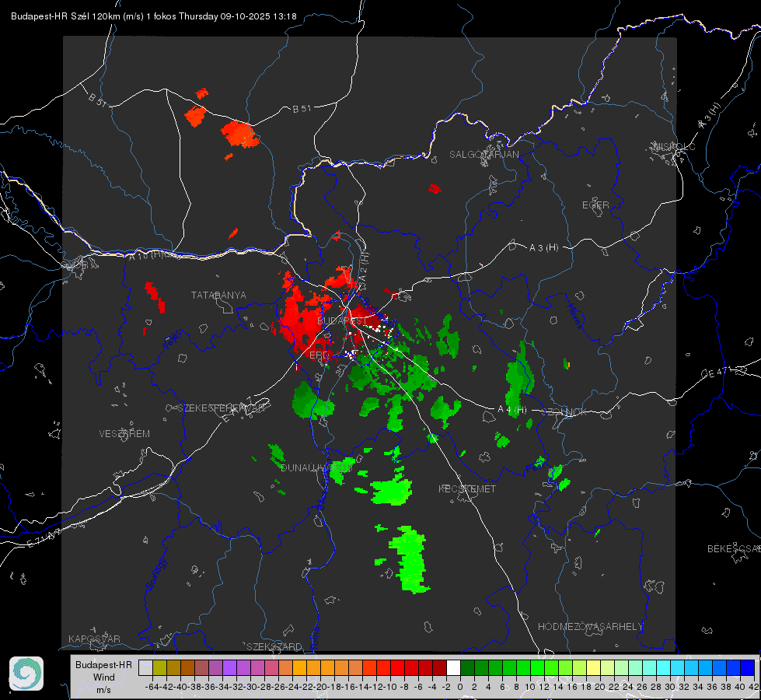Viewport: 761px width, 700px height.
Task: Click the legend value label -8
Action: coord(403,687)
